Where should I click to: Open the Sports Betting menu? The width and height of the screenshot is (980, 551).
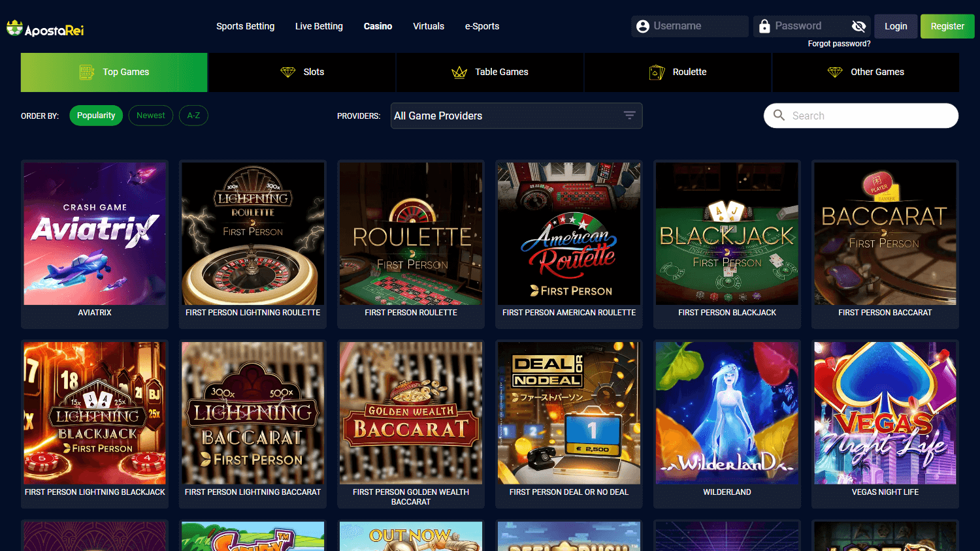(x=246, y=26)
